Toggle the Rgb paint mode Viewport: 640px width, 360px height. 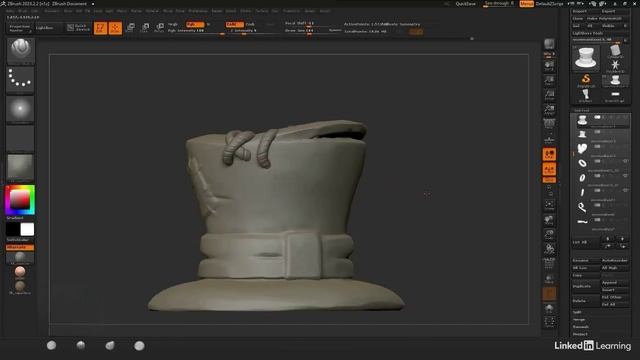[195, 24]
